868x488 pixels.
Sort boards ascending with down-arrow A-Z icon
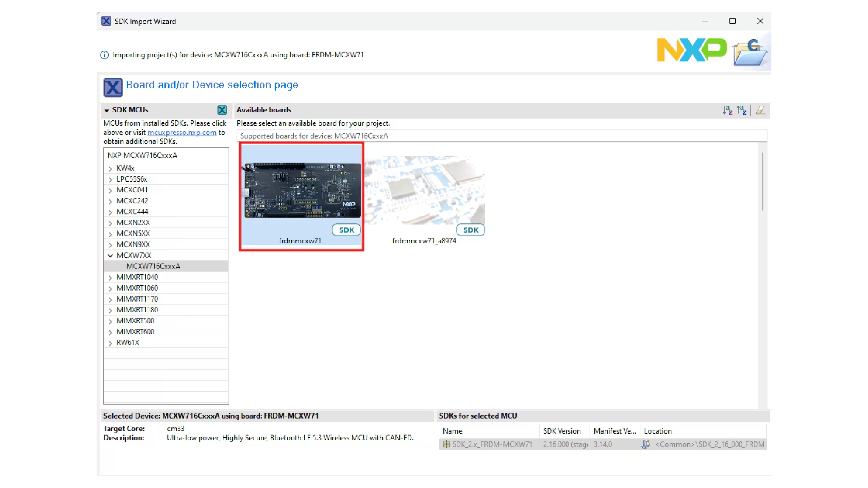(x=727, y=110)
